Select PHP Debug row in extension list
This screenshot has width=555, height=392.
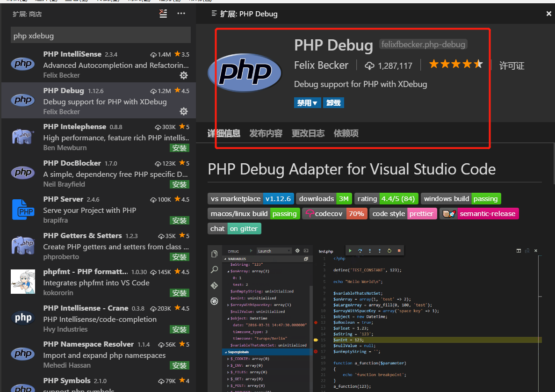[99, 101]
